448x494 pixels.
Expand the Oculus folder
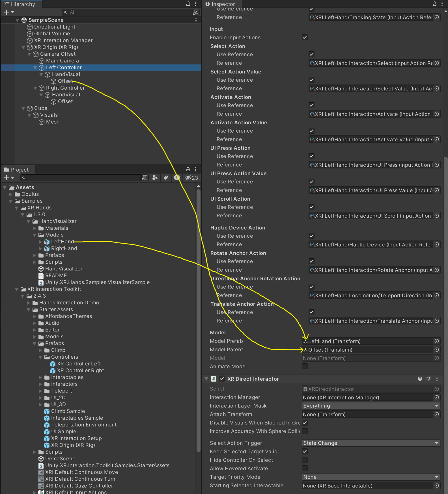(x=10, y=194)
